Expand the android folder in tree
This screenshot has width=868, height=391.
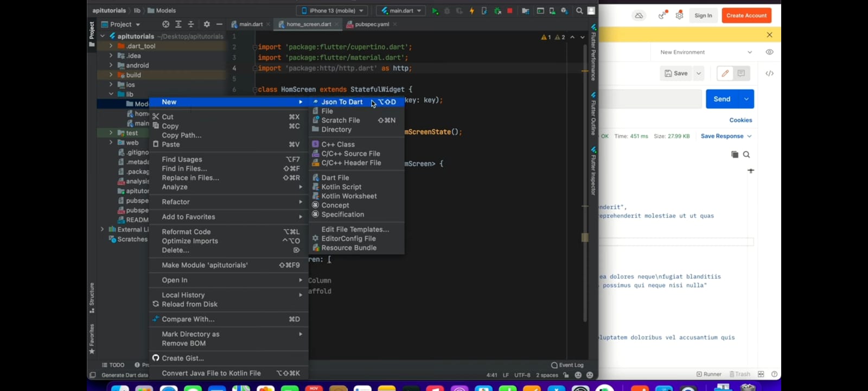click(x=111, y=65)
